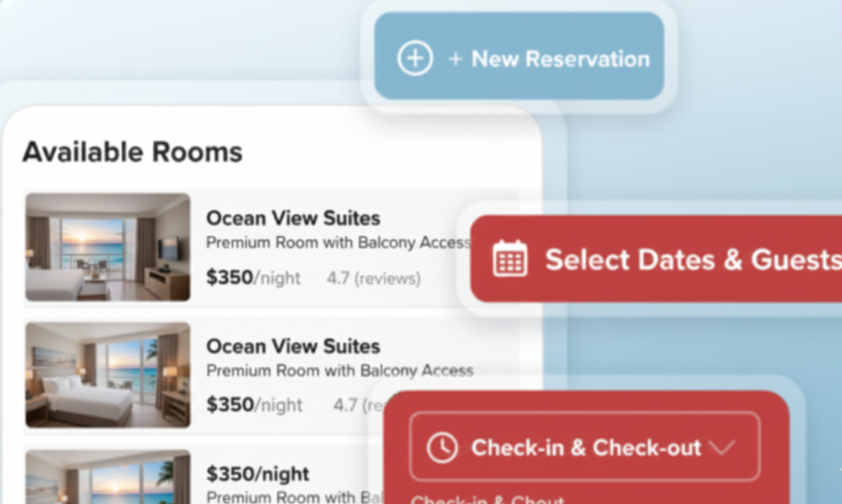Click the second listing's Premium Room description
842x504 pixels.
pyautogui.click(x=339, y=371)
